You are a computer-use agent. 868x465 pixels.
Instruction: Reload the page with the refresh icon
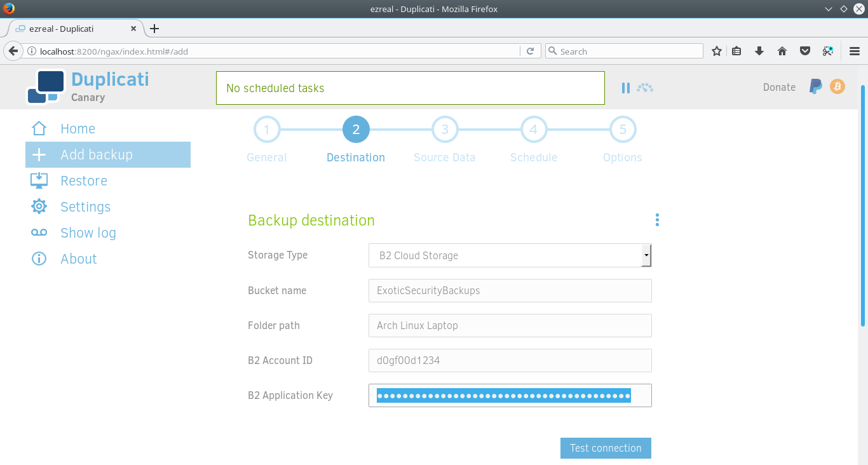pos(530,51)
